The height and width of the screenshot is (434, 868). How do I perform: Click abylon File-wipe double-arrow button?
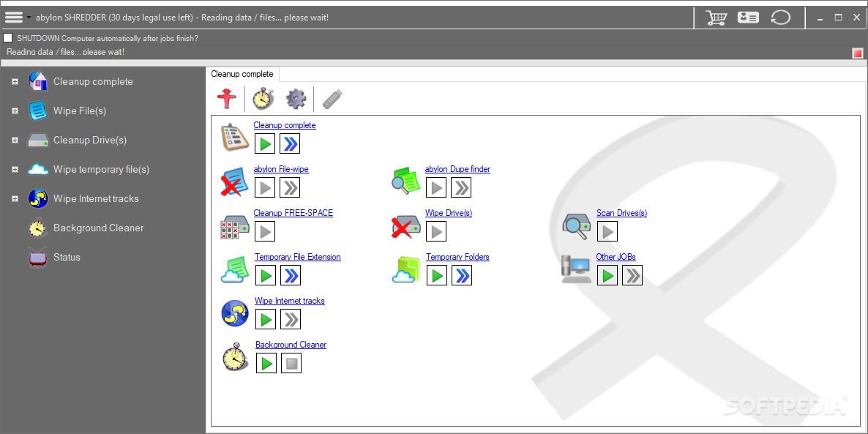(290, 187)
